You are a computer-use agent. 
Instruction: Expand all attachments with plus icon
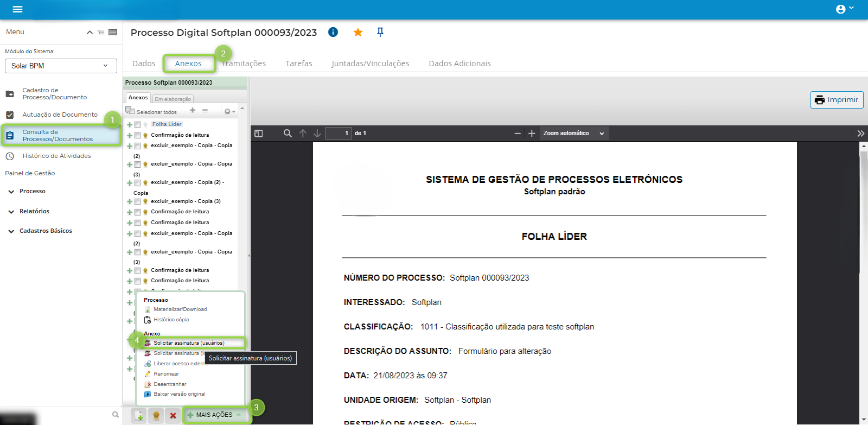193,110
